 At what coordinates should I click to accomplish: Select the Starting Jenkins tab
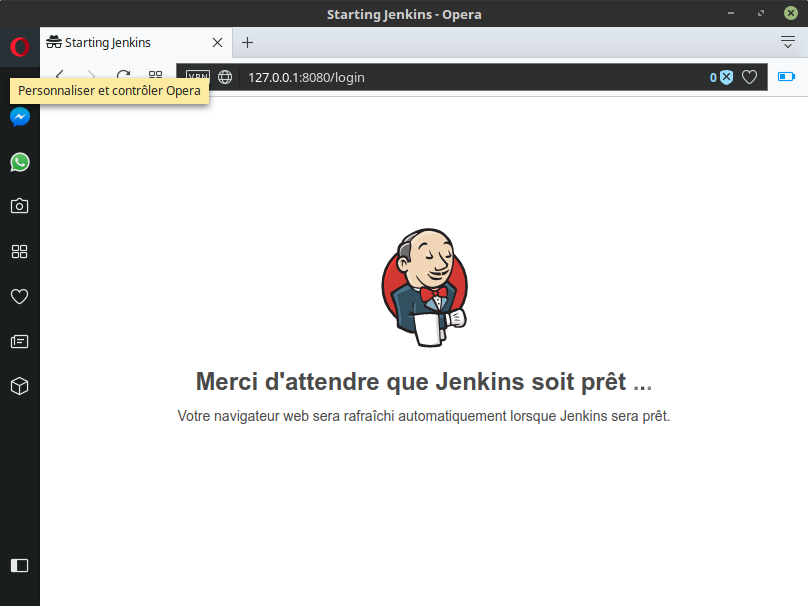[x=125, y=43]
